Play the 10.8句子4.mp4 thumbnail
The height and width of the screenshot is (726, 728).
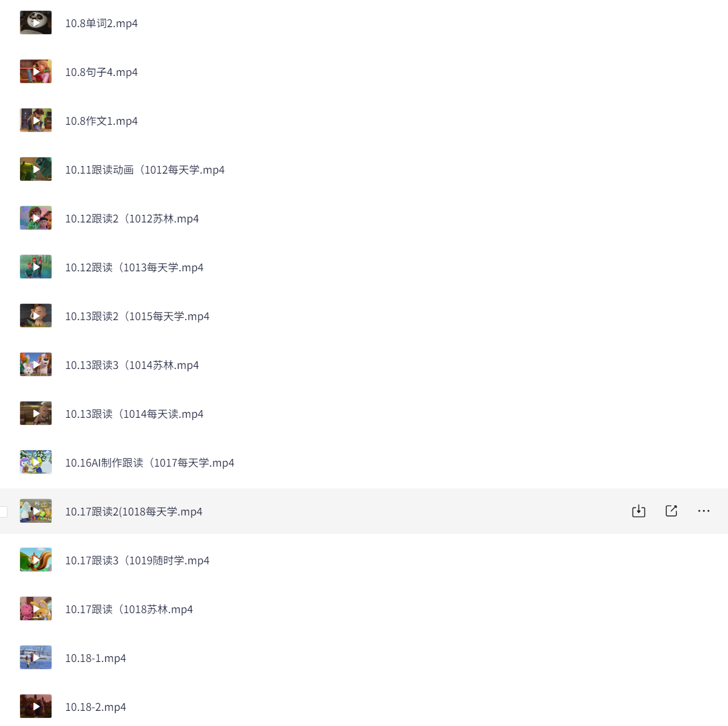[x=36, y=72]
